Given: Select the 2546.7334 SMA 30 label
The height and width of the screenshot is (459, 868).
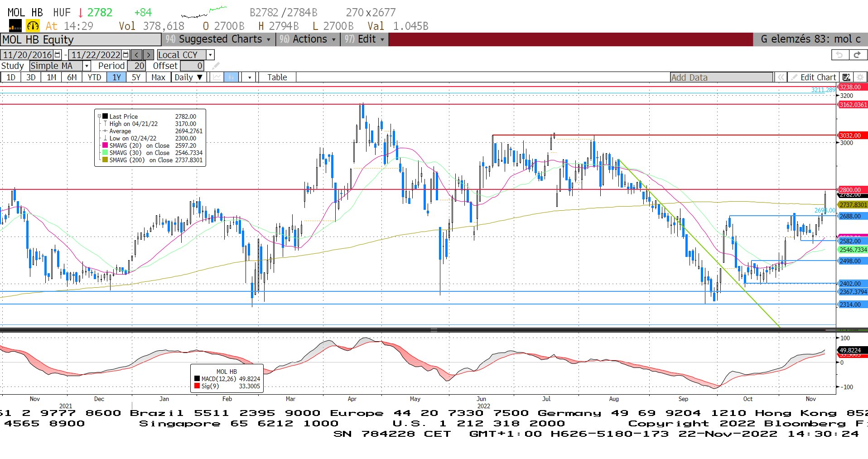Looking at the screenshot, I should click(x=852, y=250).
